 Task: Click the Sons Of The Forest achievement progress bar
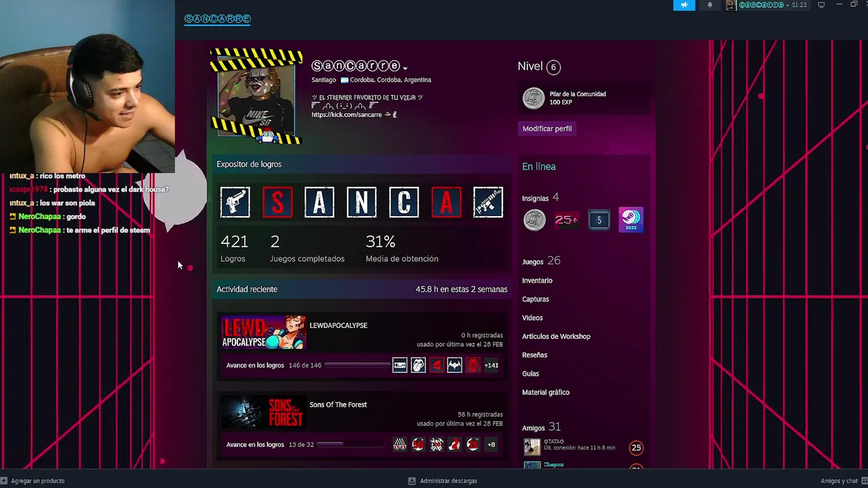(x=351, y=445)
